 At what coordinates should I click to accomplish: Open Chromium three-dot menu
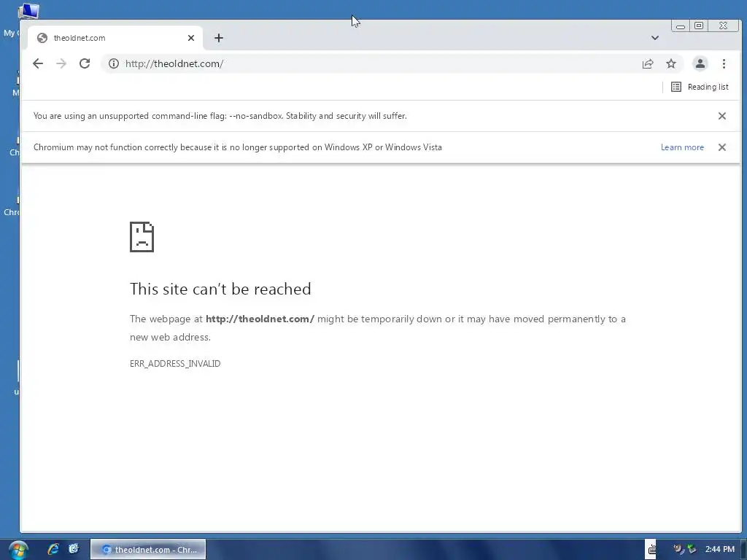point(724,64)
